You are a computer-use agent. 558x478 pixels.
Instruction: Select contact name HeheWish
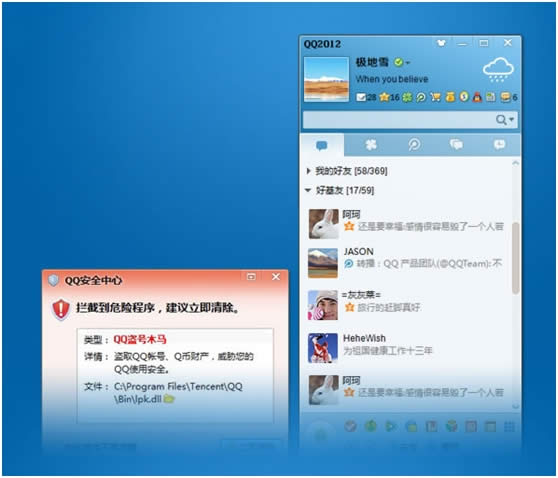click(x=364, y=338)
